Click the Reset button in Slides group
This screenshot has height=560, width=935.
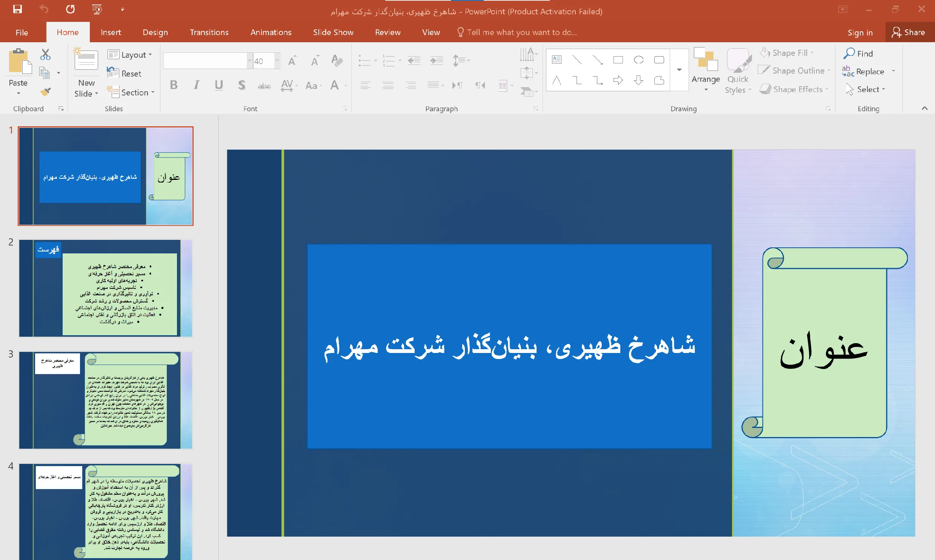click(124, 74)
